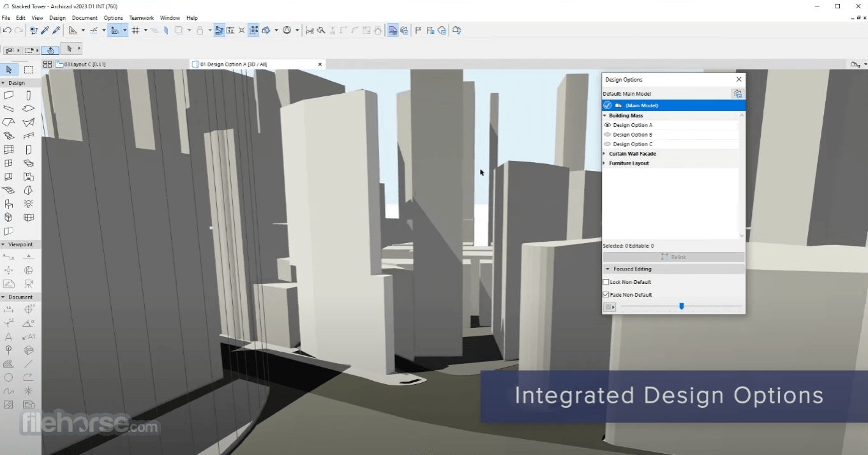Collapse the Focused Editing section
Image resolution: width=868 pixels, height=455 pixels.
click(608, 269)
